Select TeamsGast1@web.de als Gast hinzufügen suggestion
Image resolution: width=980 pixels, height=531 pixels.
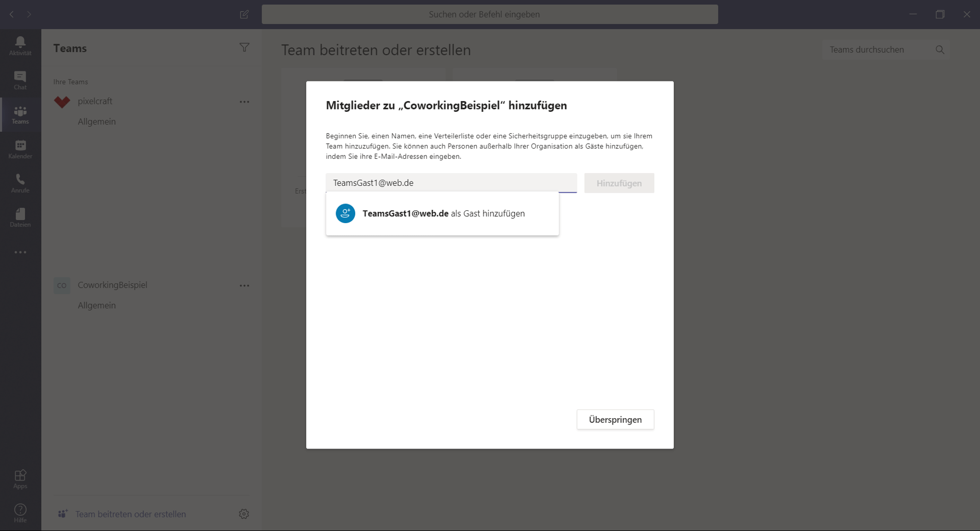pyautogui.click(x=442, y=213)
